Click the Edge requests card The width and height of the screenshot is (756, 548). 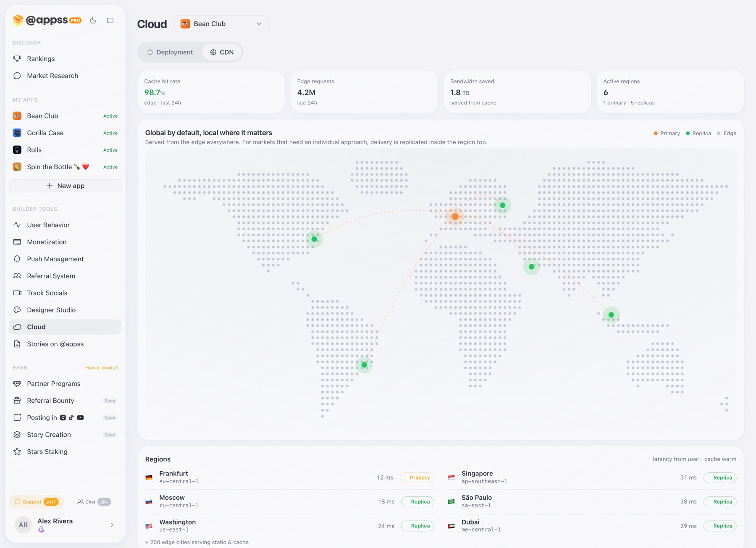364,92
